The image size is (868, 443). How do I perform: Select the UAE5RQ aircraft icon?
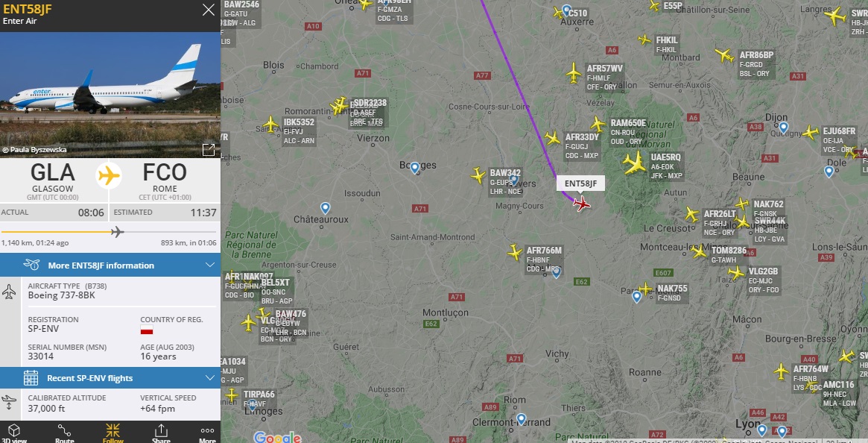coord(634,163)
